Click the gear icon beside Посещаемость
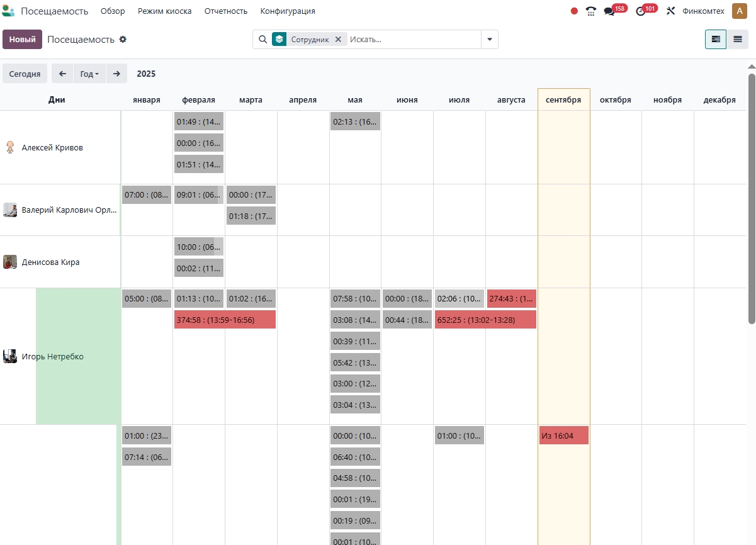 tap(123, 40)
